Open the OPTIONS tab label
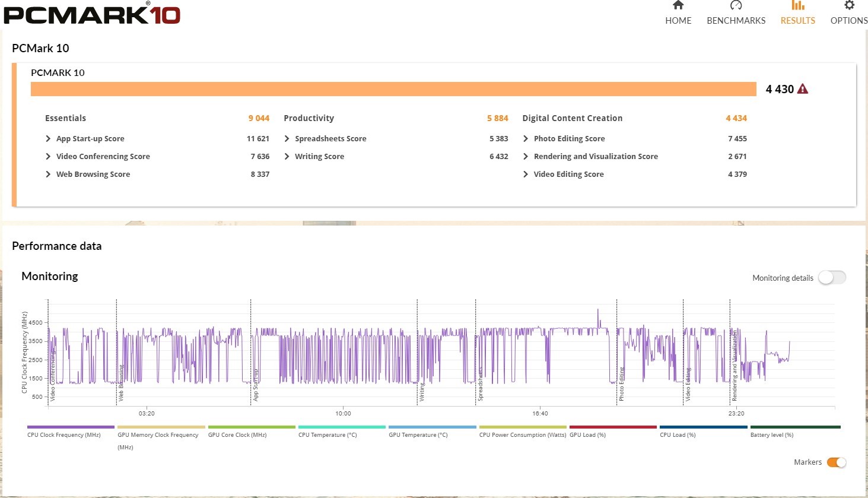This screenshot has width=868, height=498. coord(849,20)
